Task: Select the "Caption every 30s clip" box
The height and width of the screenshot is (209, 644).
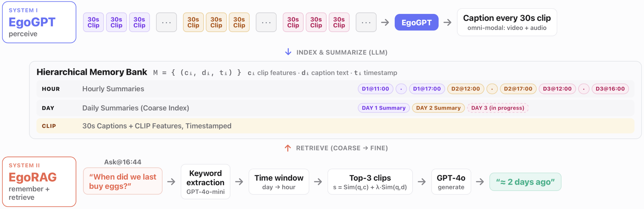Action: [x=507, y=22]
